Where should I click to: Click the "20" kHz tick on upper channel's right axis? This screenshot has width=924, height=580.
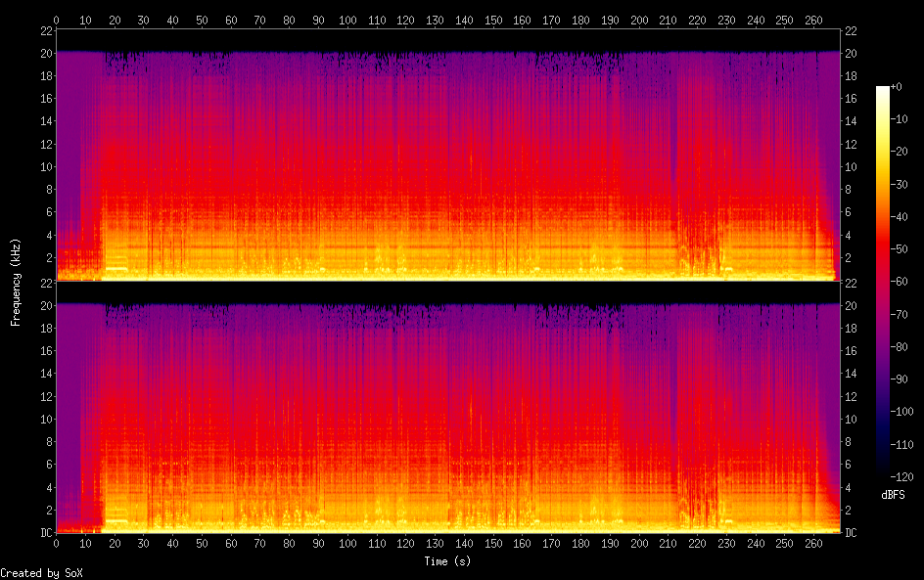coord(851,53)
